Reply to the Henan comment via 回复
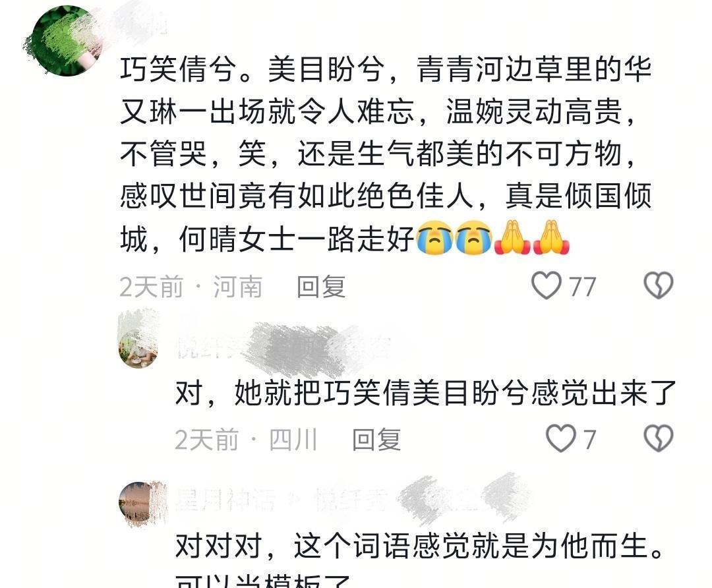 click(321, 287)
